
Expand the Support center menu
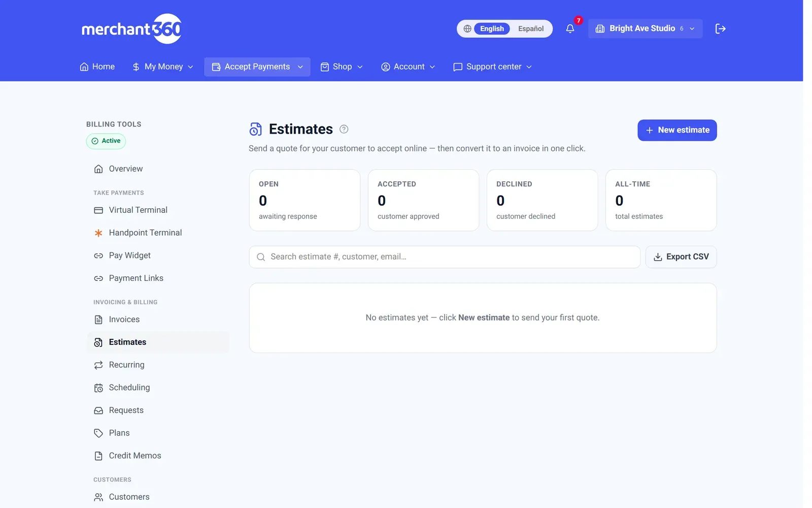click(492, 67)
